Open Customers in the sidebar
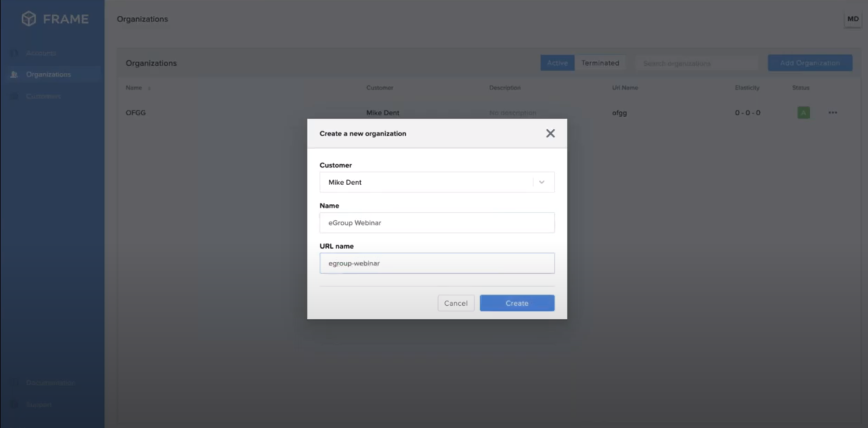The width and height of the screenshot is (868, 428). (x=43, y=96)
